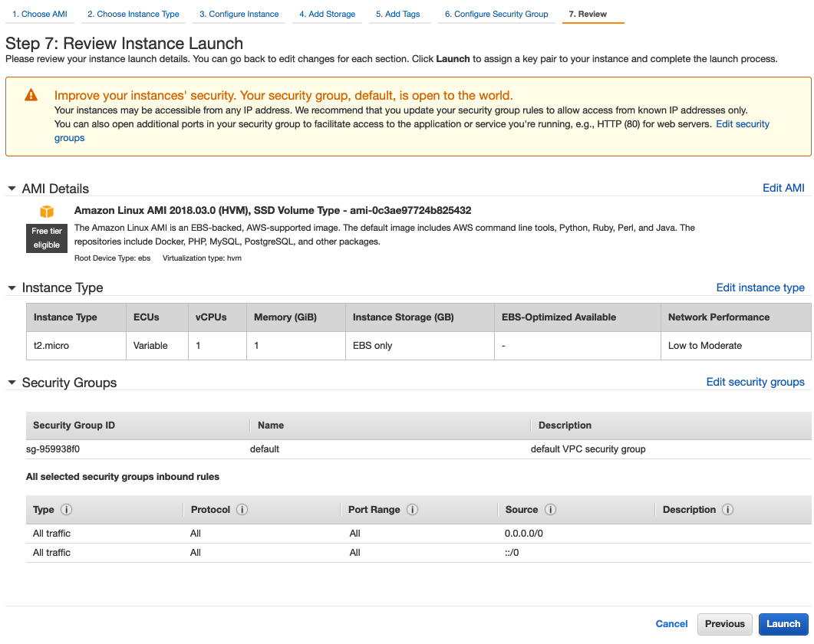Go to step 2 Choose Instance Type
This screenshot has width=814, height=644.
pyautogui.click(x=133, y=14)
